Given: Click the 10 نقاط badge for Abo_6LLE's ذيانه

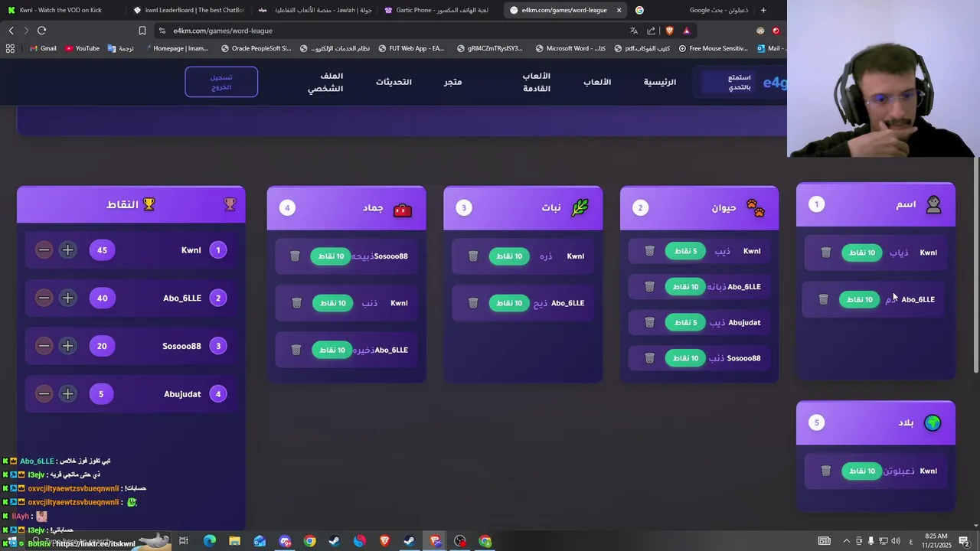Looking at the screenshot, I should (685, 287).
